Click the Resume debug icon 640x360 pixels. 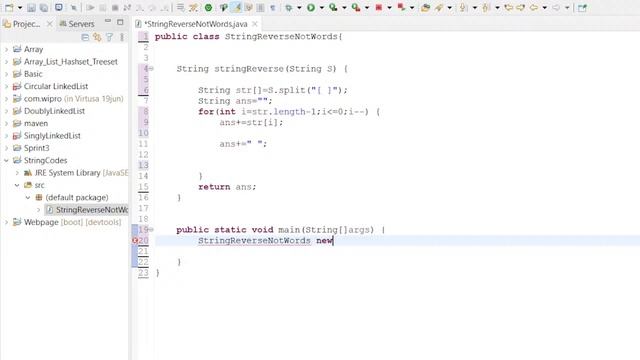point(90,8)
